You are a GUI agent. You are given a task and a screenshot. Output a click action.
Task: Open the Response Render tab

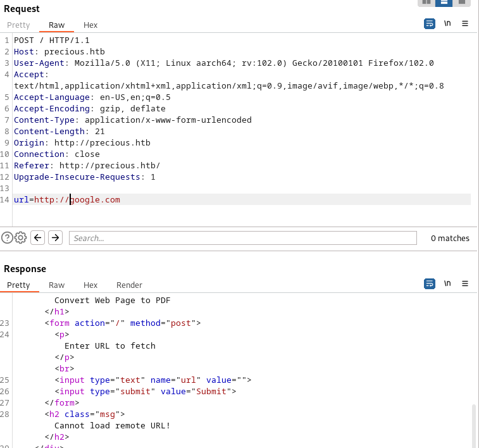click(129, 285)
